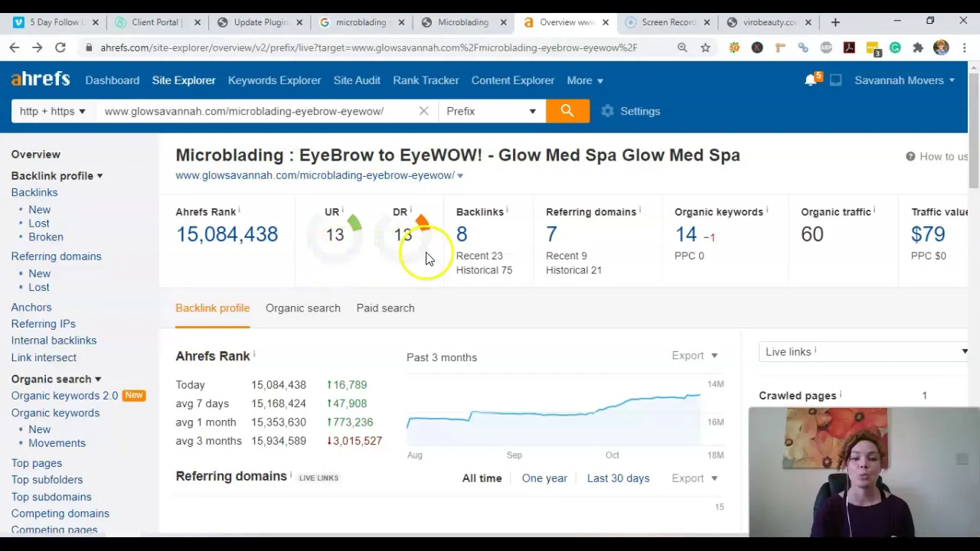
Task: Open Export dropdown for Ahrefs Rank chart
Action: pyautogui.click(x=694, y=355)
